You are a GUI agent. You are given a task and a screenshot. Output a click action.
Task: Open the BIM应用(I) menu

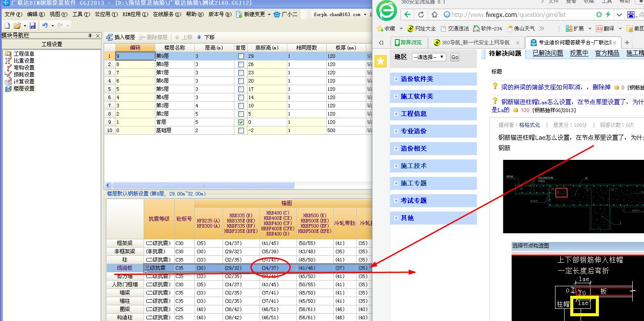point(135,14)
